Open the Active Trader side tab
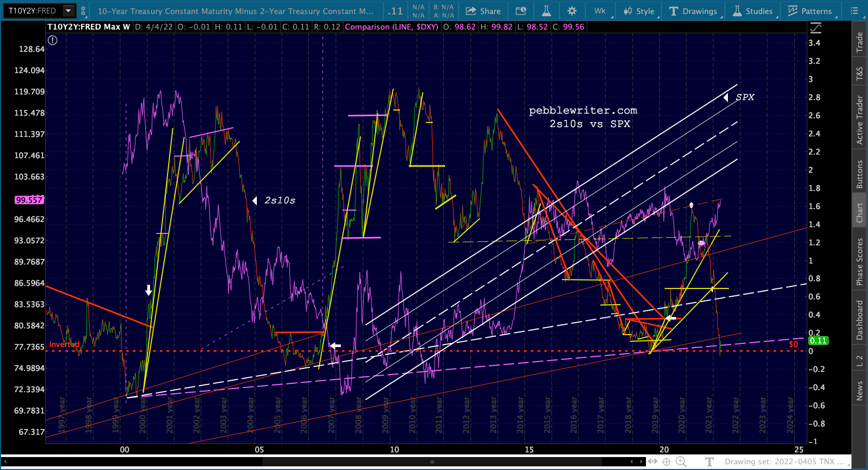Screen dimensions: 868x470 tap(860, 120)
